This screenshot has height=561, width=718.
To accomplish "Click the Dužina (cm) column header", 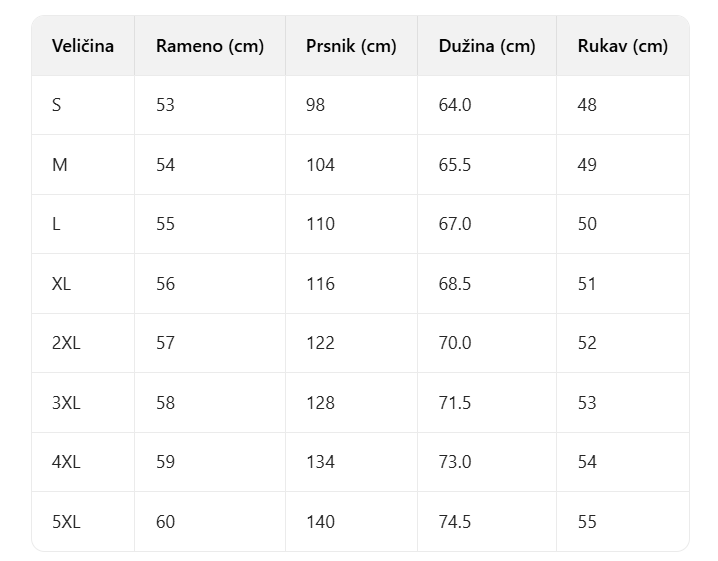I will click(487, 46).
